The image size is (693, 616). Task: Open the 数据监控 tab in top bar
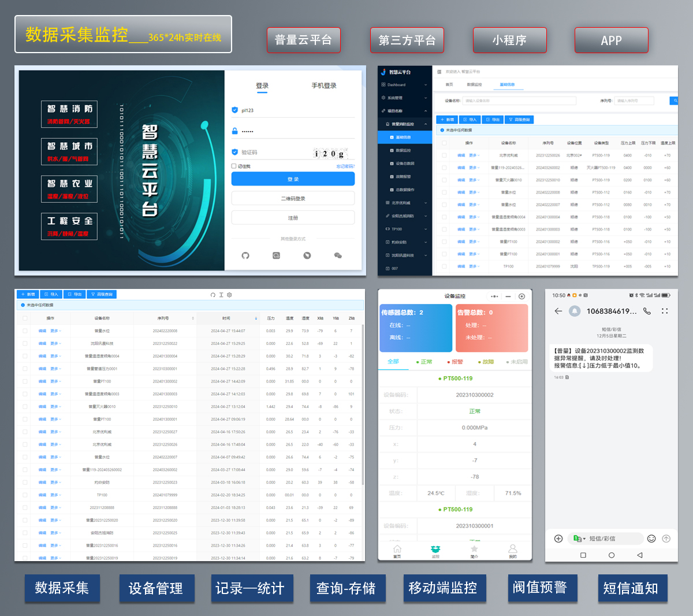coord(474,85)
